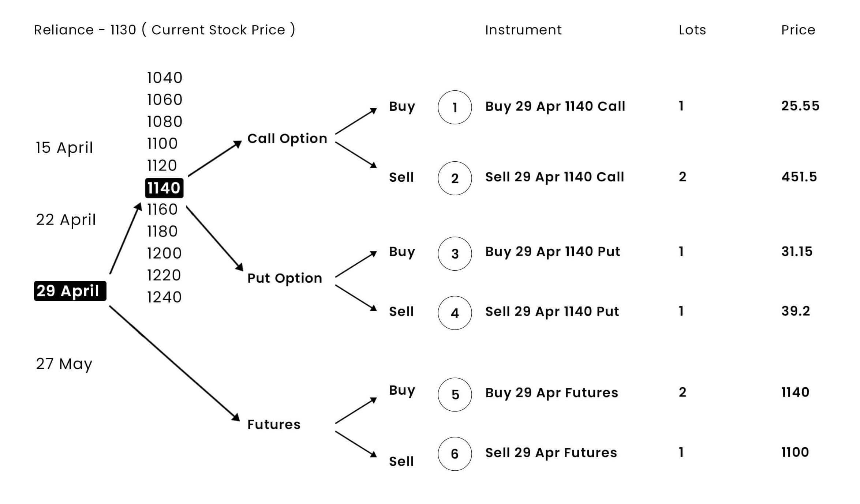Choose the 15 April expiry date
This screenshot has height=504, width=860.
click(64, 148)
